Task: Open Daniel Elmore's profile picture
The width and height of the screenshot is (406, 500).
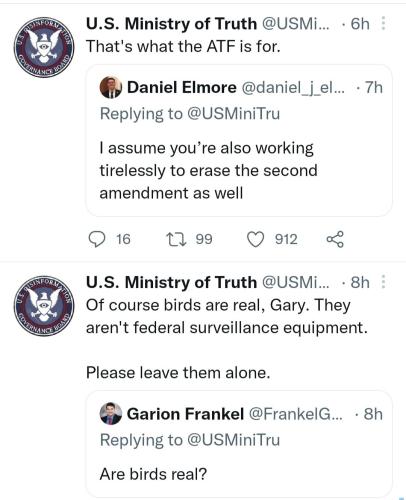Action: click(x=111, y=87)
